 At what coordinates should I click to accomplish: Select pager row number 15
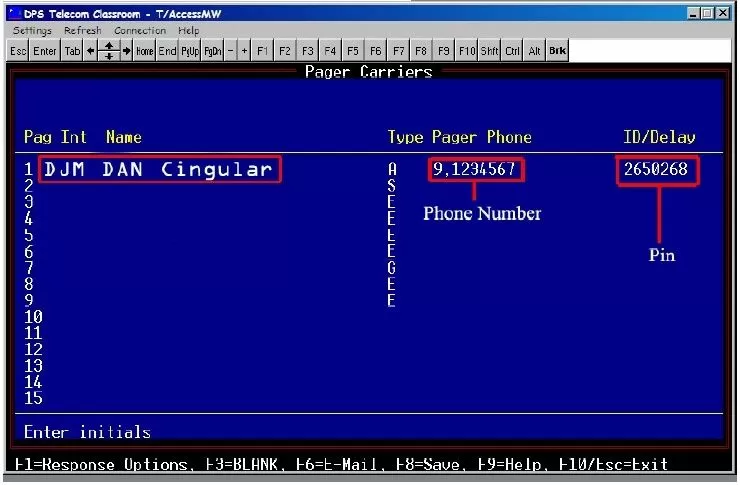(x=33, y=398)
